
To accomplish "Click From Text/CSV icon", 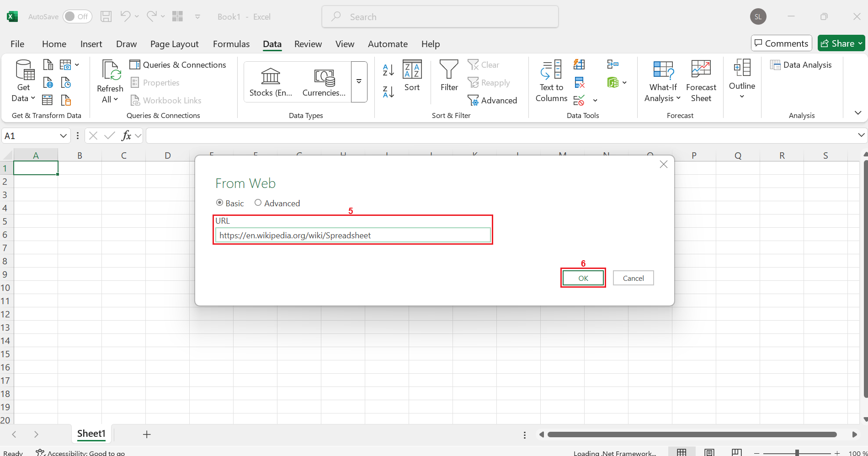I will 48,64.
